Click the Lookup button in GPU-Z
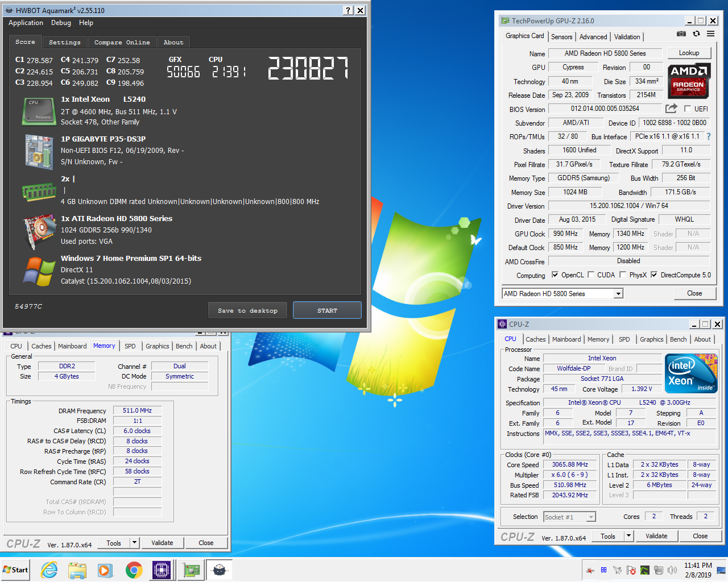Image resolution: width=728 pixels, height=582 pixels. point(689,53)
